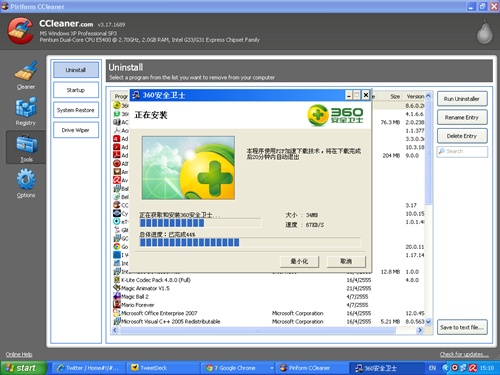Click the Delete Entry button
The image size is (500, 375).
pos(462,136)
